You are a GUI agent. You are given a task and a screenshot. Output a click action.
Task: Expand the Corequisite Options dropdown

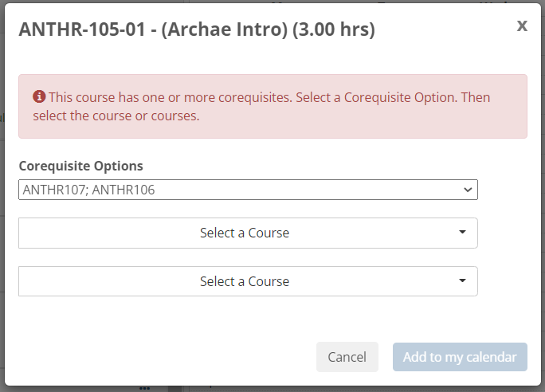[x=247, y=190]
